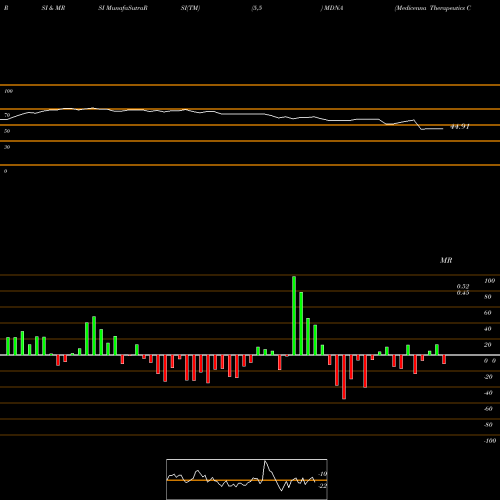The height and width of the screenshot is (500, 500).
Task: Click the -20 label on MR axis
Action: tap(488, 377)
